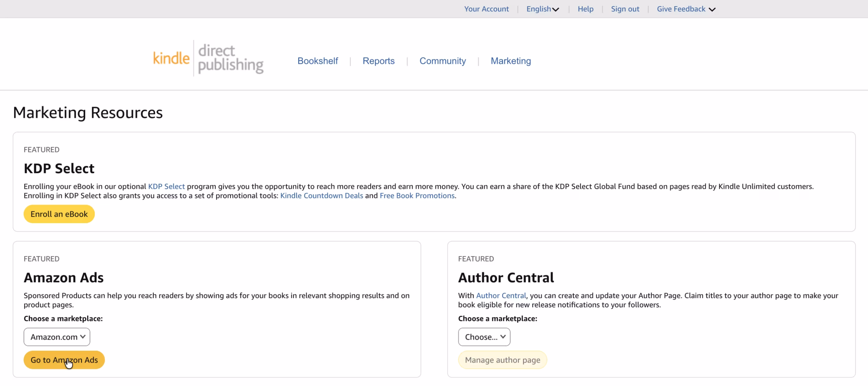Expand the Give Feedback menu

[686, 9]
